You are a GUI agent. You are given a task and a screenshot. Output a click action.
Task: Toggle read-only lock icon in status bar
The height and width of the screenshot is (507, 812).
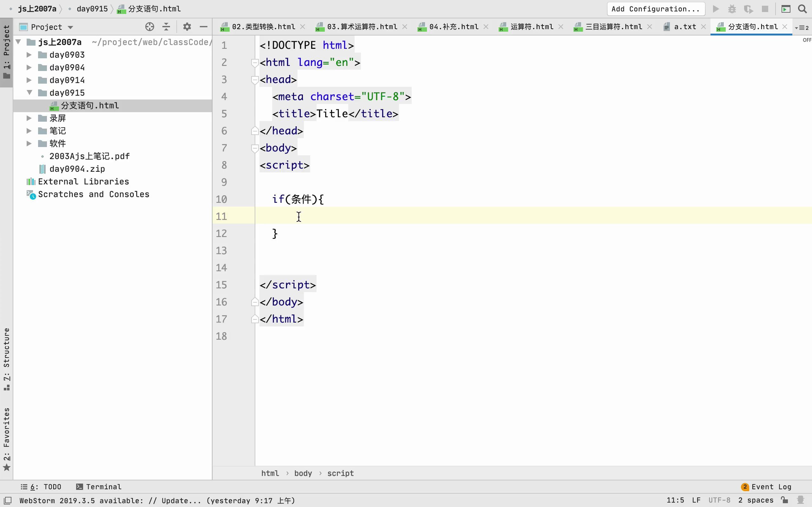(784, 500)
